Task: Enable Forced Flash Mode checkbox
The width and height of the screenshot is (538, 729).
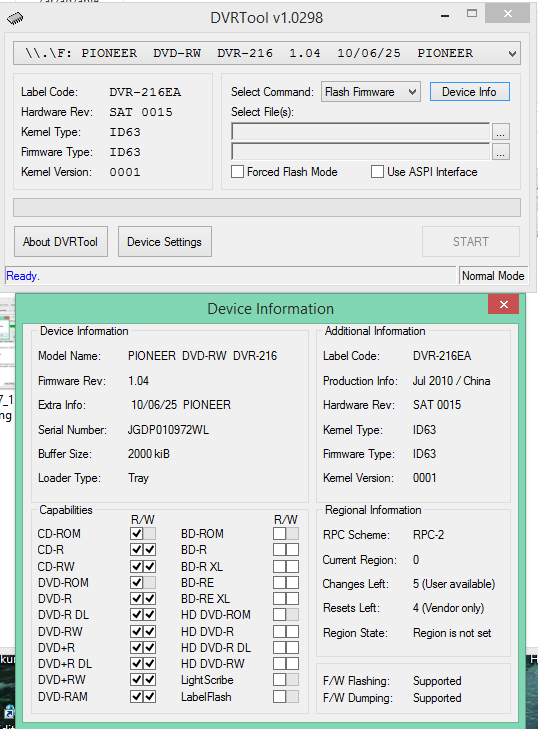Action: [x=238, y=172]
